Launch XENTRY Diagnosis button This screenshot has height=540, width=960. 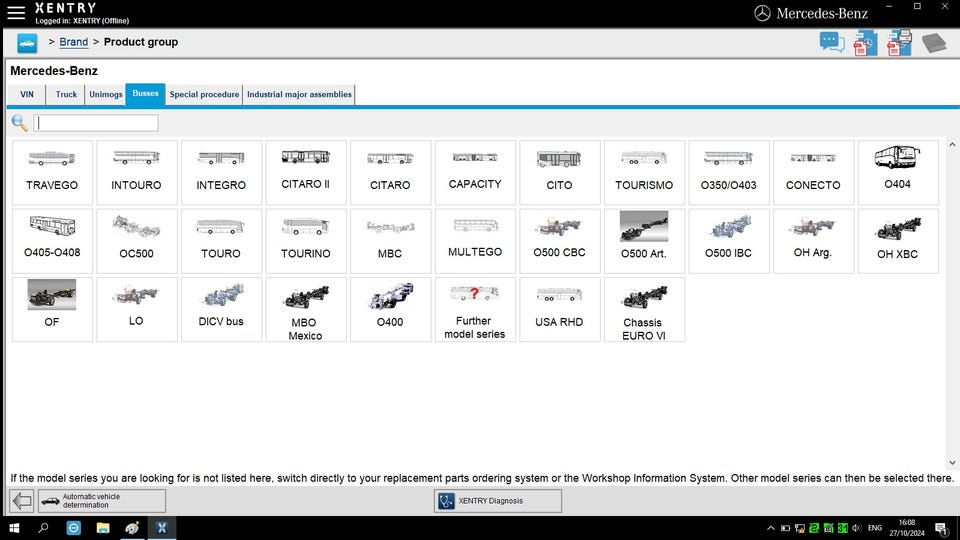coord(498,501)
